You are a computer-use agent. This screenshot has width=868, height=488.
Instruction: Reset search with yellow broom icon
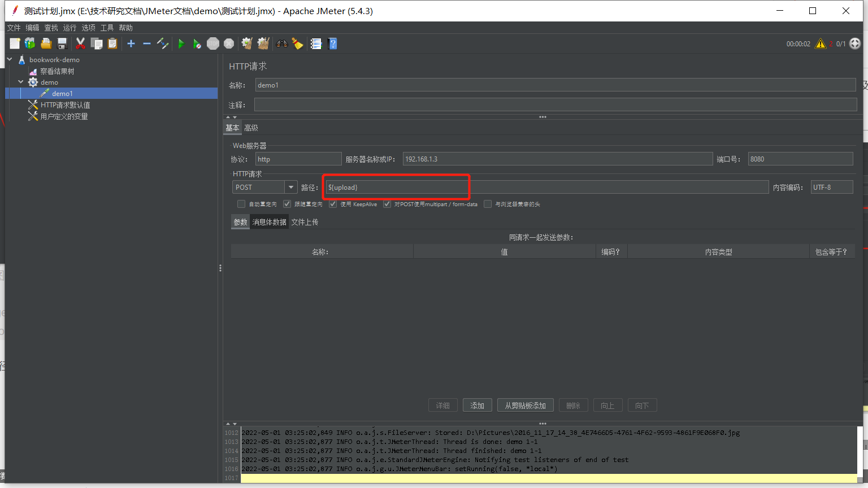(x=297, y=43)
